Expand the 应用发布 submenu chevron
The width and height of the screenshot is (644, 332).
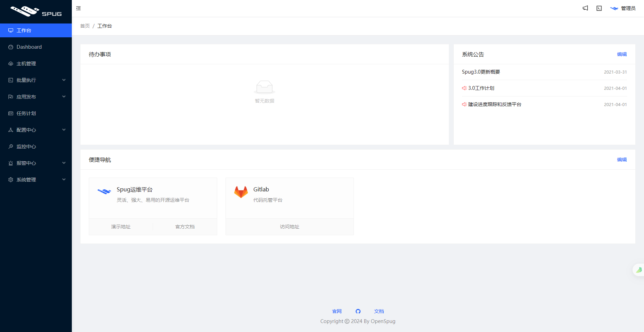(x=64, y=97)
